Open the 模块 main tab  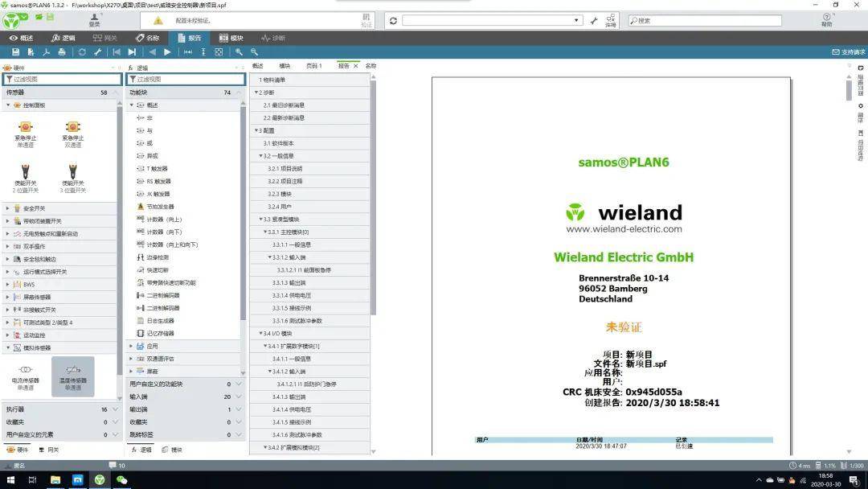231,38
